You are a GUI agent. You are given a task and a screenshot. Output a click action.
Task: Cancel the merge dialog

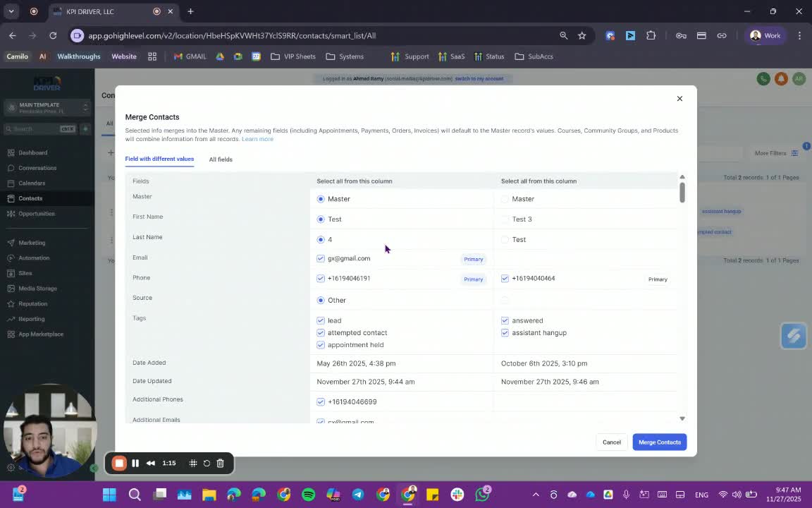pos(612,442)
